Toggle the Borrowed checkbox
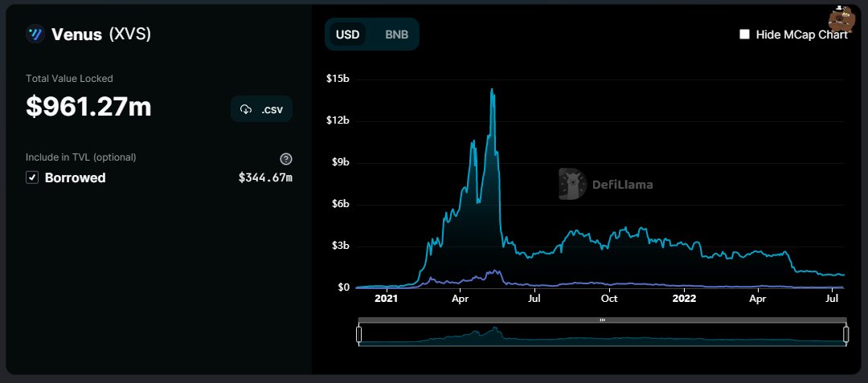 click(32, 177)
